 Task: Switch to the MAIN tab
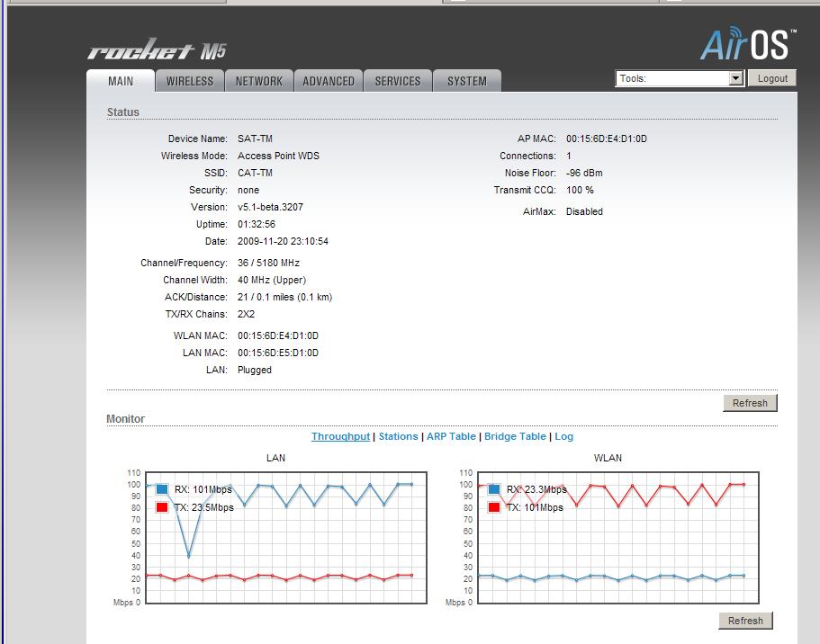[121, 81]
